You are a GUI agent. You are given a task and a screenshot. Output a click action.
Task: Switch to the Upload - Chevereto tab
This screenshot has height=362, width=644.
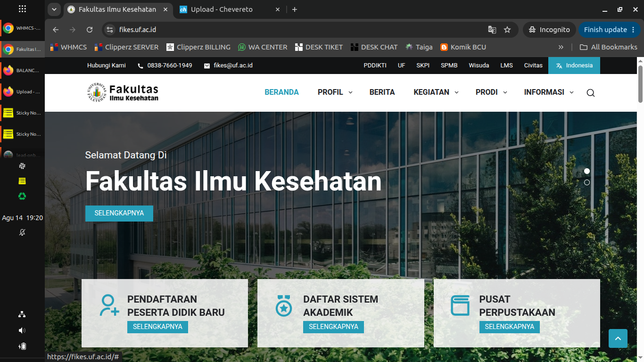click(230, 9)
